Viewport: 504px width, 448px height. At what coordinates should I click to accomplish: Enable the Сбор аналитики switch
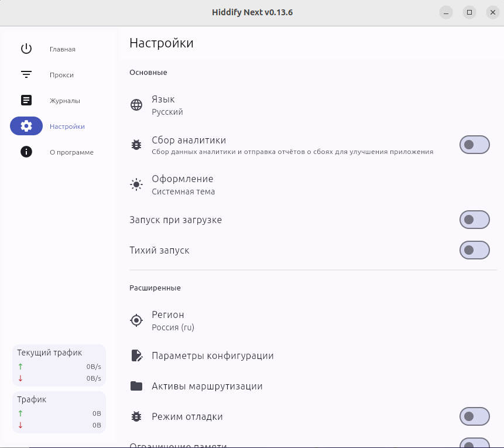(474, 145)
